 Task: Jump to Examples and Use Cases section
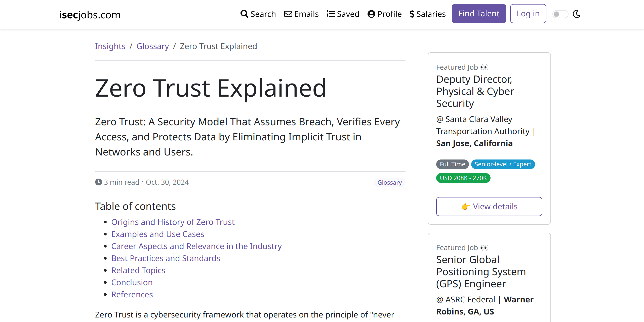(157, 234)
